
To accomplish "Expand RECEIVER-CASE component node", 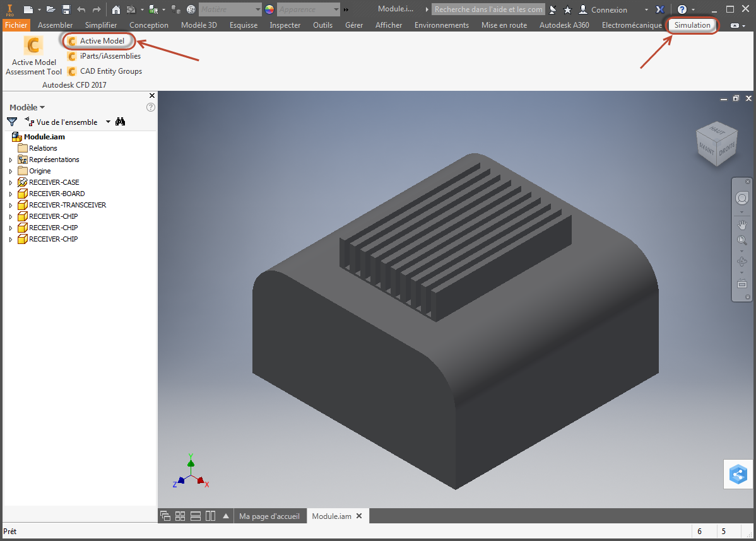I will [x=11, y=183].
